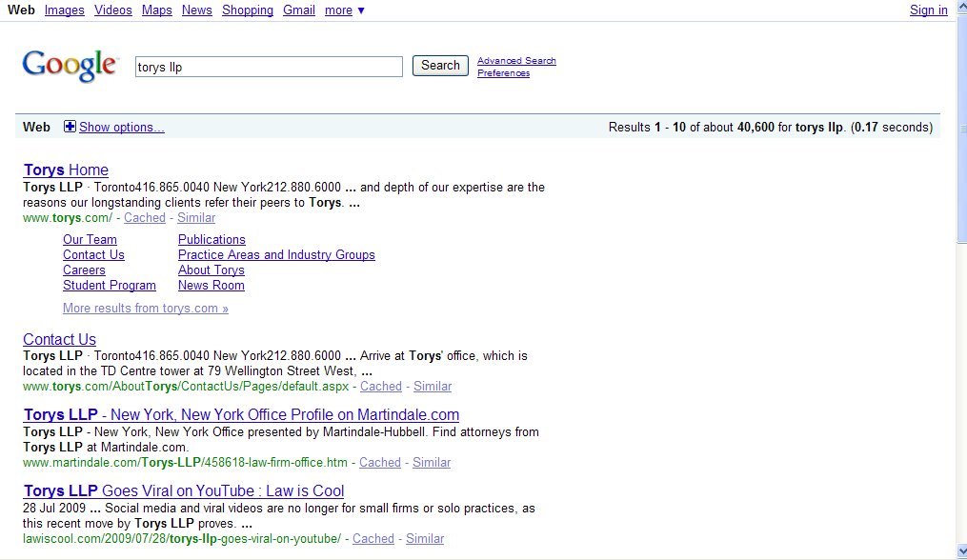967x560 pixels.
Task: Open search Preferences link
Action: click(503, 73)
